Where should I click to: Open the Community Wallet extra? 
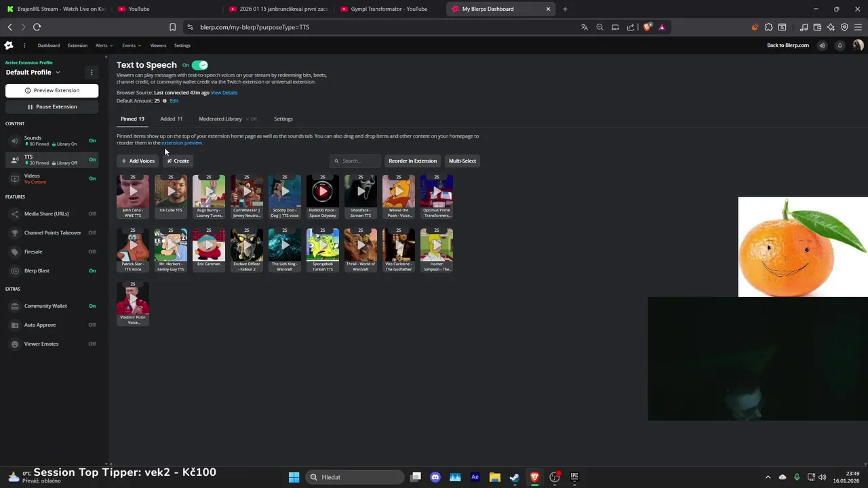point(52,306)
